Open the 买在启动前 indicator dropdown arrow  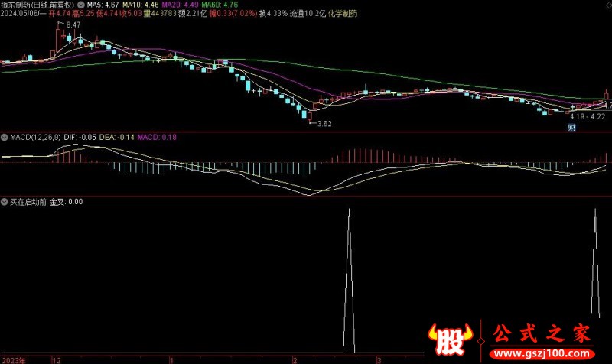click(x=5, y=203)
